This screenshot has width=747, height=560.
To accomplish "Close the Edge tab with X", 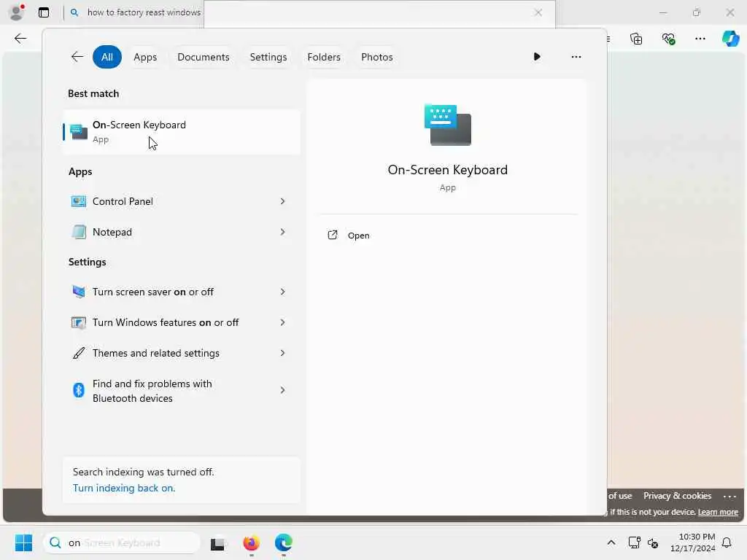I will click(x=538, y=13).
